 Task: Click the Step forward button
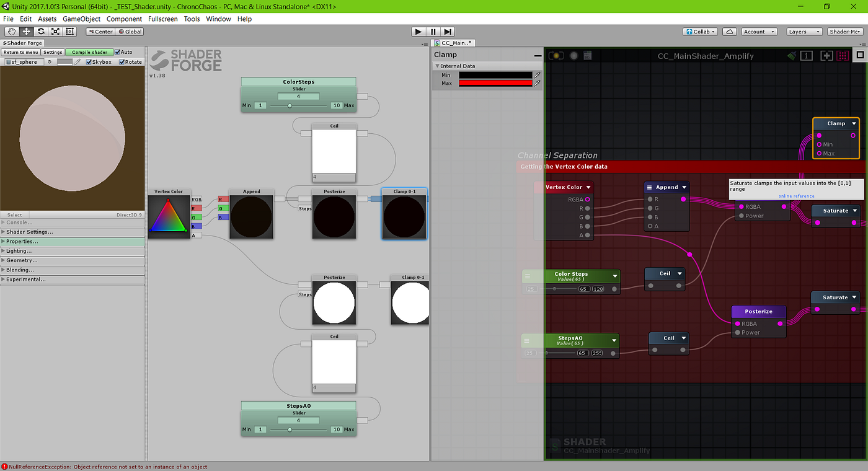coord(448,32)
